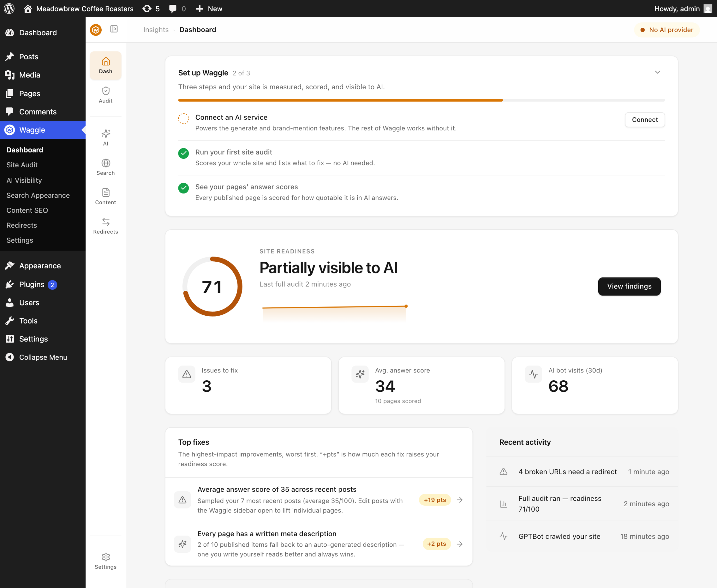Click the 71 readiness score ring
717x588 pixels.
212,287
